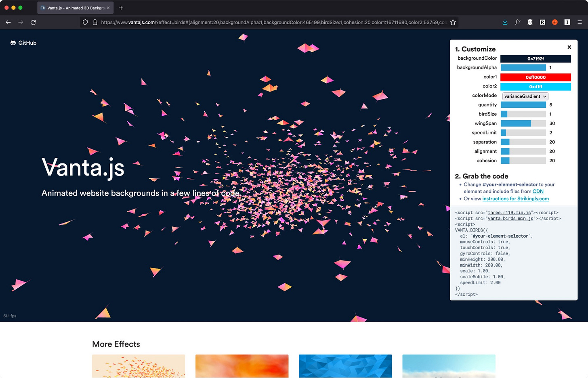Close the Customize panel
588x378 pixels.
[569, 47]
